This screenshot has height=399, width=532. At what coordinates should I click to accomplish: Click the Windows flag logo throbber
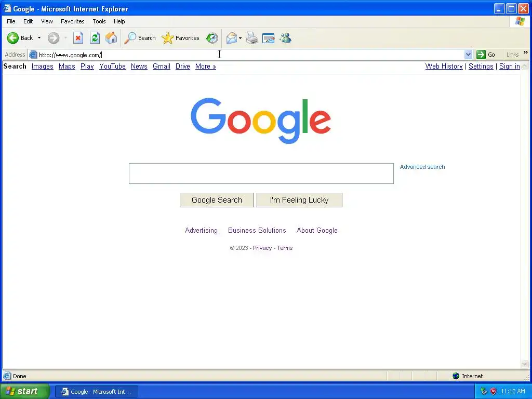tap(520, 21)
